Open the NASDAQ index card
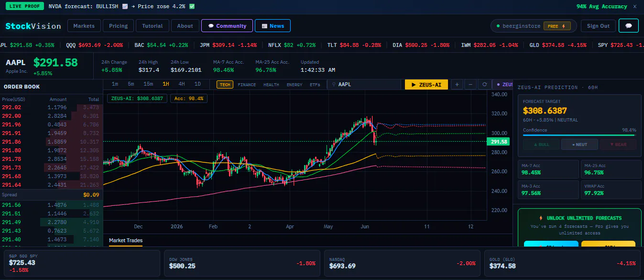The image size is (644, 280). pos(402,263)
